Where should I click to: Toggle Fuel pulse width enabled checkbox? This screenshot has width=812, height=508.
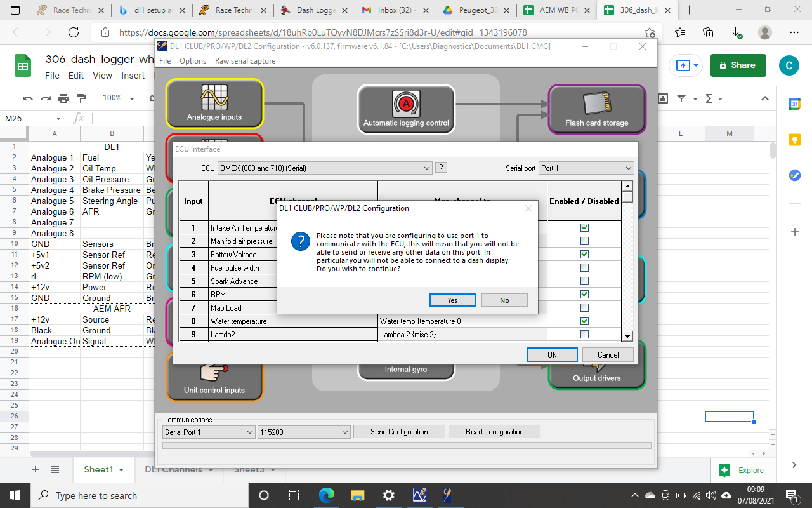pyautogui.click(x=584, y=268)
